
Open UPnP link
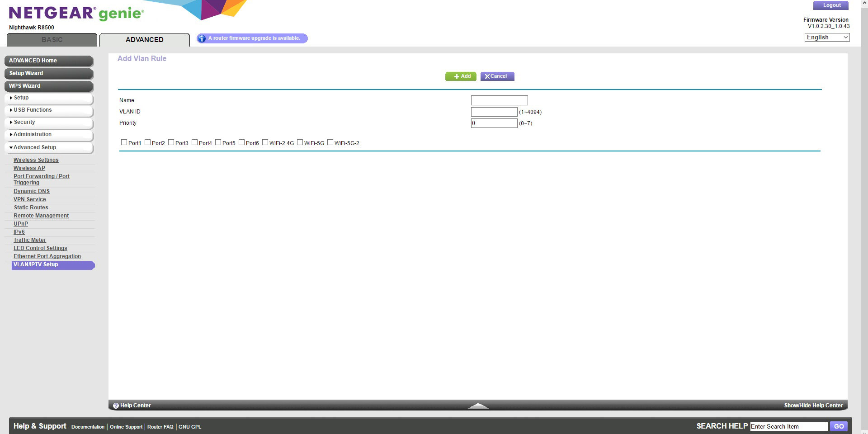(21, 224)
